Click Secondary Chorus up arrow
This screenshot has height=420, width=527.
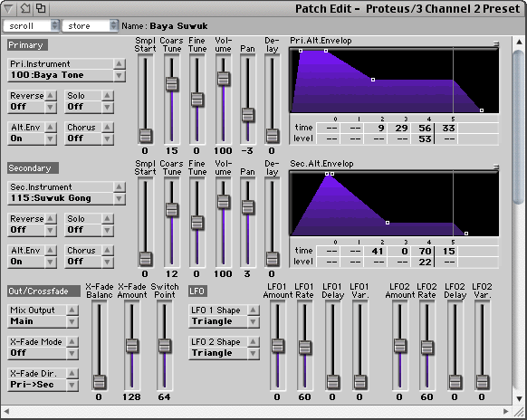tap(107, 250)
